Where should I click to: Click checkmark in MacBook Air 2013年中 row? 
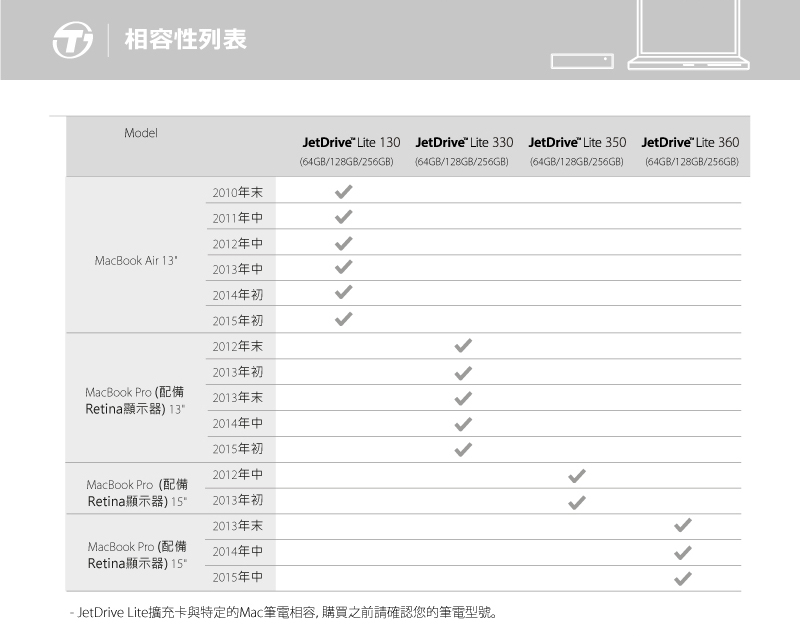pyautogui.click(x=343, y=267)
